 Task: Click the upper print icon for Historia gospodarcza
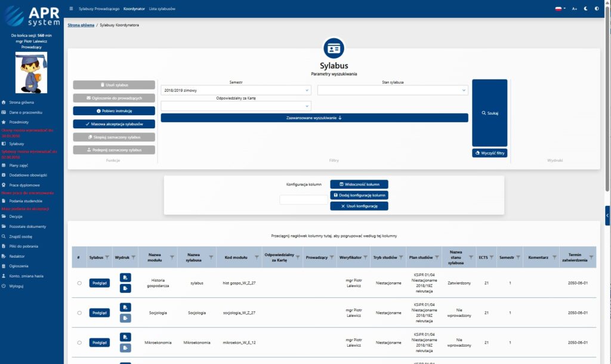(x=125, y=277)
